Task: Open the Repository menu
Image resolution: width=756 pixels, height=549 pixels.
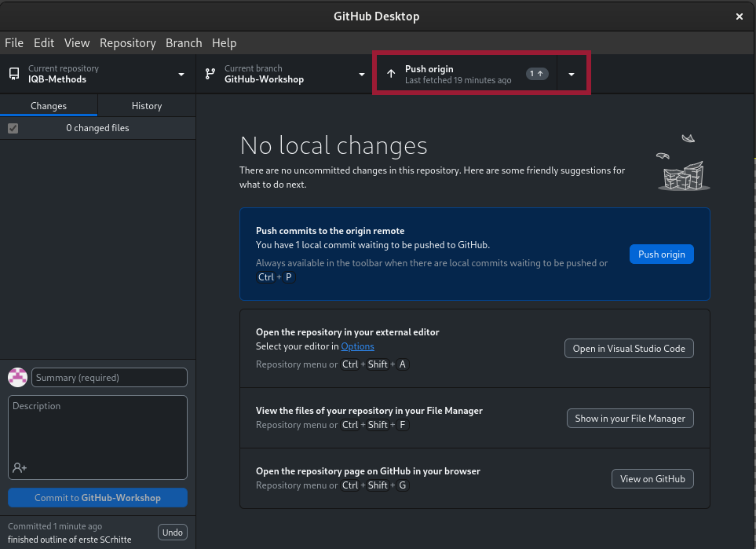Action: [x=127, y=43]
